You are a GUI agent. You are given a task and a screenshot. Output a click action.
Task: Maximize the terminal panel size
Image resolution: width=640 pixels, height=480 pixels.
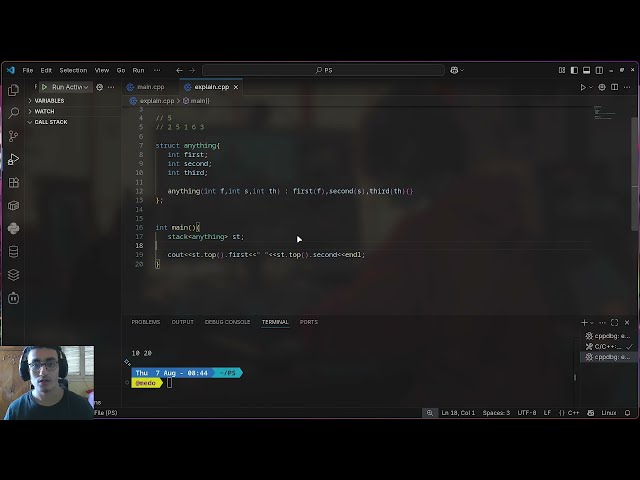[x=614, y=322]
